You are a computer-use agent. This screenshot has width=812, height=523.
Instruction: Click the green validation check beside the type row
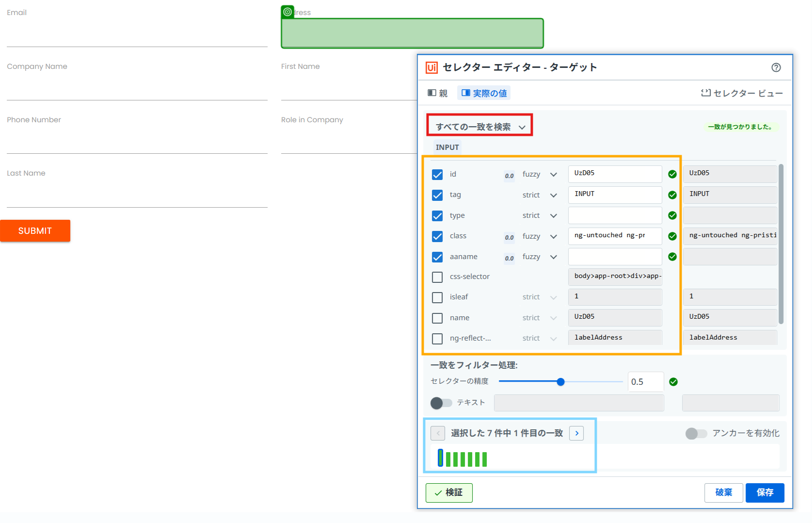[x=672, y=215]
